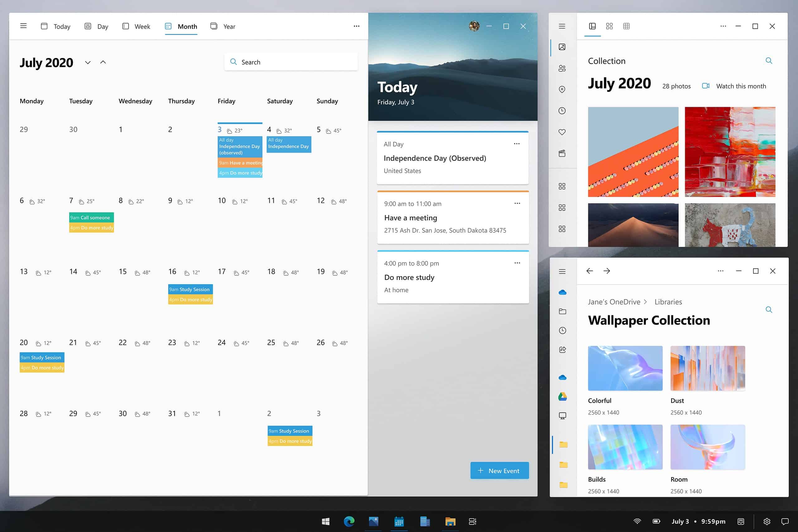Open Recent clock icon in OneDrive sidebar
This screenshot has height=532, width=798.
(x=563, y=330)
